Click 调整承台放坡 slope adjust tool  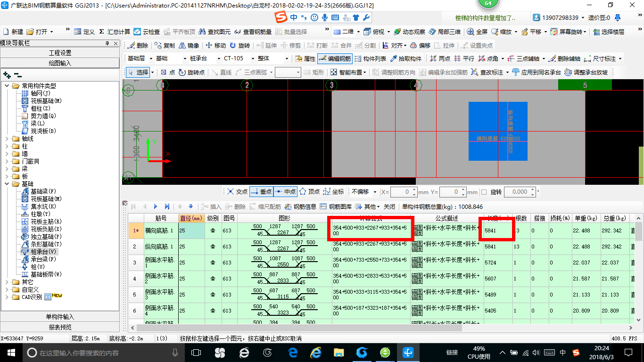586,72
